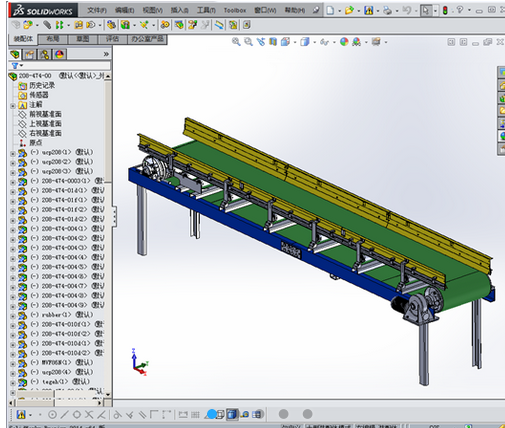Toggle Hide/Show Items glasses icon
505x428 pixels.
pos(324,42)
